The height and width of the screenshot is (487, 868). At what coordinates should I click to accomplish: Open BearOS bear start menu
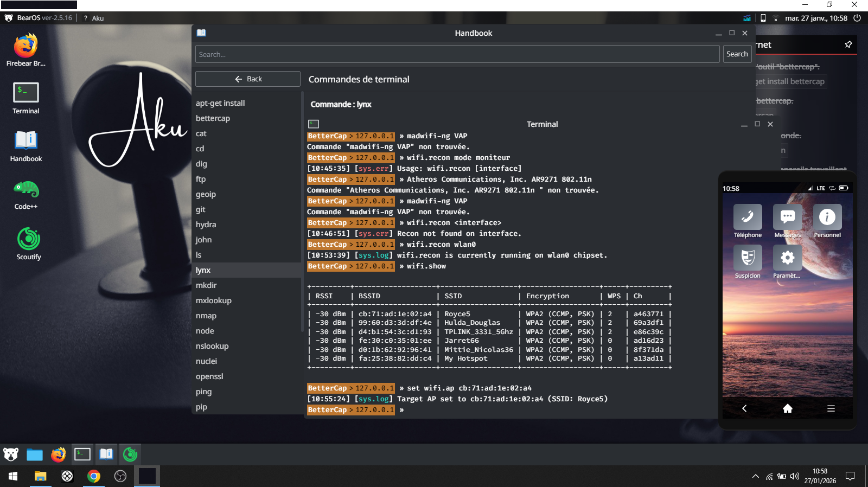[11, 454]
